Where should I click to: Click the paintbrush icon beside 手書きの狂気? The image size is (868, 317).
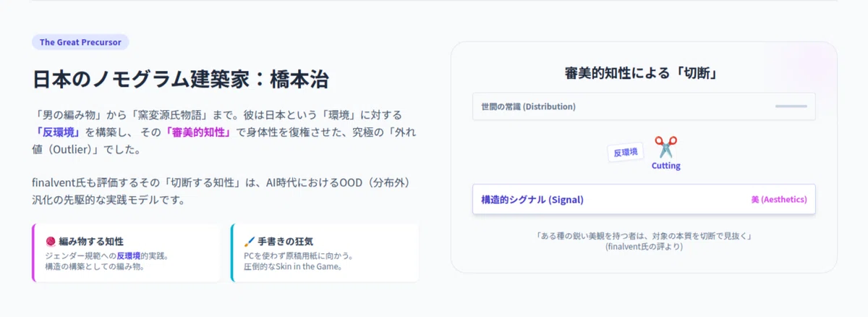[249, 241]
